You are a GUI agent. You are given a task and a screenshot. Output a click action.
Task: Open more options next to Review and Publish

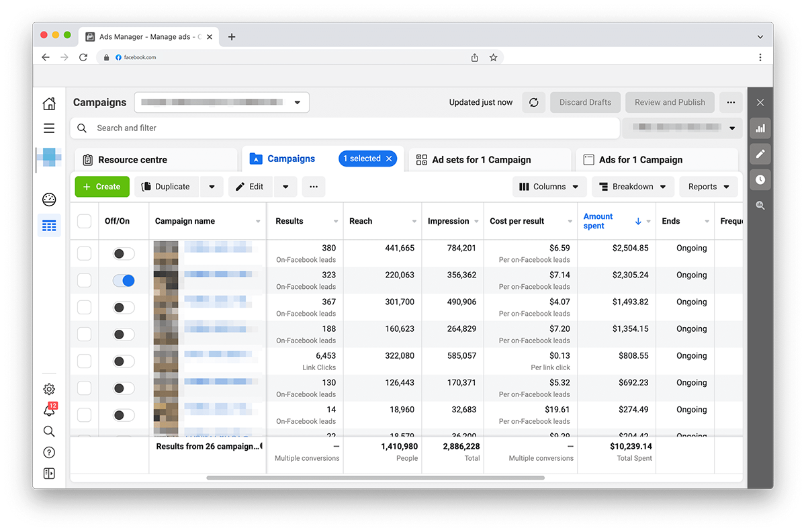731,102
